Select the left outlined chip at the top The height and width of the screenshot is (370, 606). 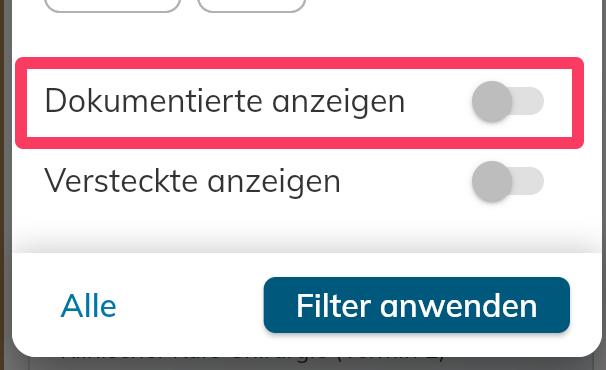(112, 6)
